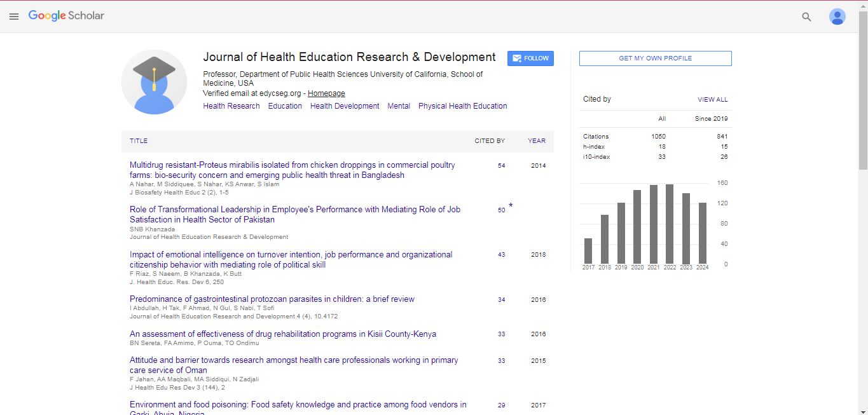The height and width of the screenshot is (415, 868).
Task: Select the Health Research topic tag
Action: click(x=231, y=106)
